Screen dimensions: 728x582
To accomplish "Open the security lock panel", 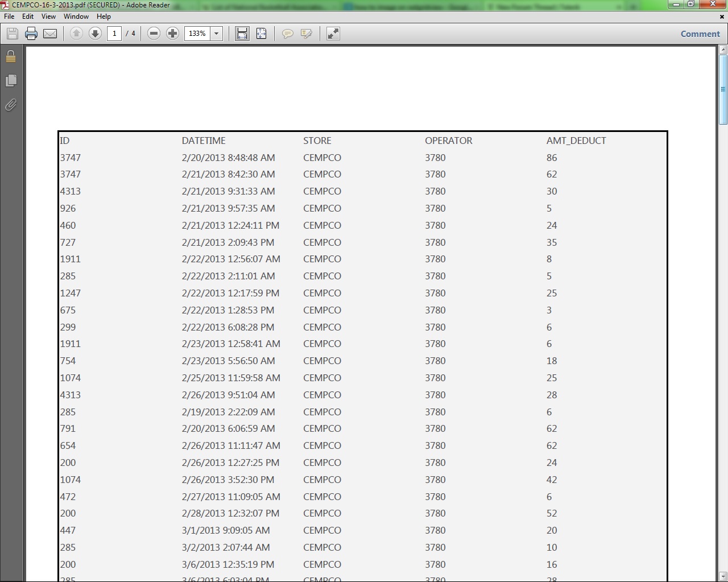I will click(11, 56).
